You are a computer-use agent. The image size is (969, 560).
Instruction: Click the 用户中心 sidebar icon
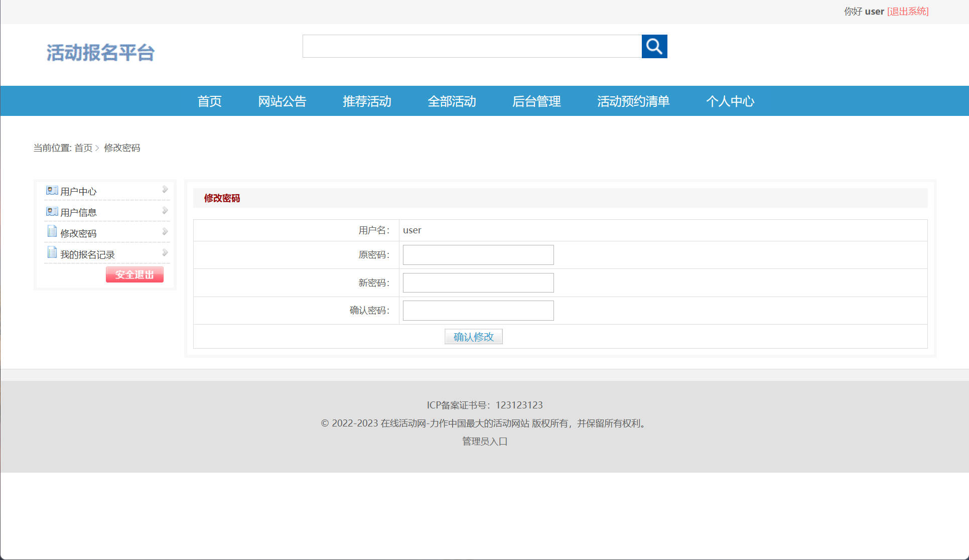click(x=52, y=190)
